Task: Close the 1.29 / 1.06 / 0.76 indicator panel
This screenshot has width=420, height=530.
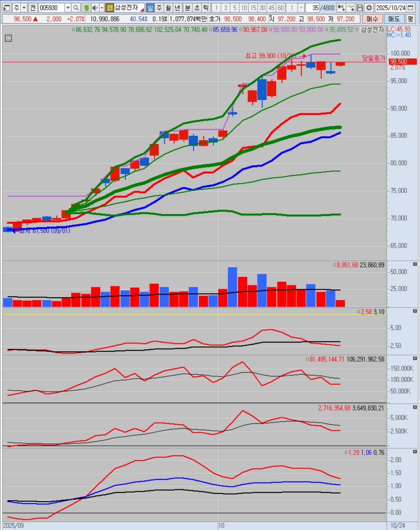Action: [415, 452]
